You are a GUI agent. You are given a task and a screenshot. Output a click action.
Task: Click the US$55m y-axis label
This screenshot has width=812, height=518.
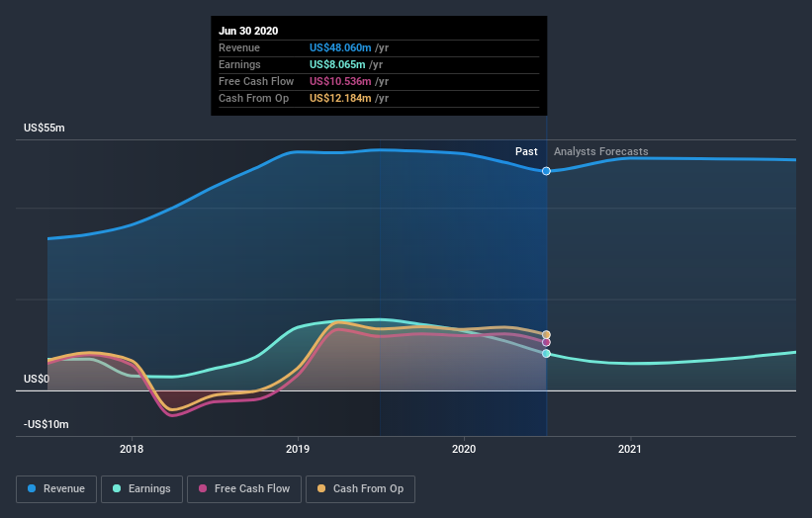pyautogui.click(x=45, y=128)
